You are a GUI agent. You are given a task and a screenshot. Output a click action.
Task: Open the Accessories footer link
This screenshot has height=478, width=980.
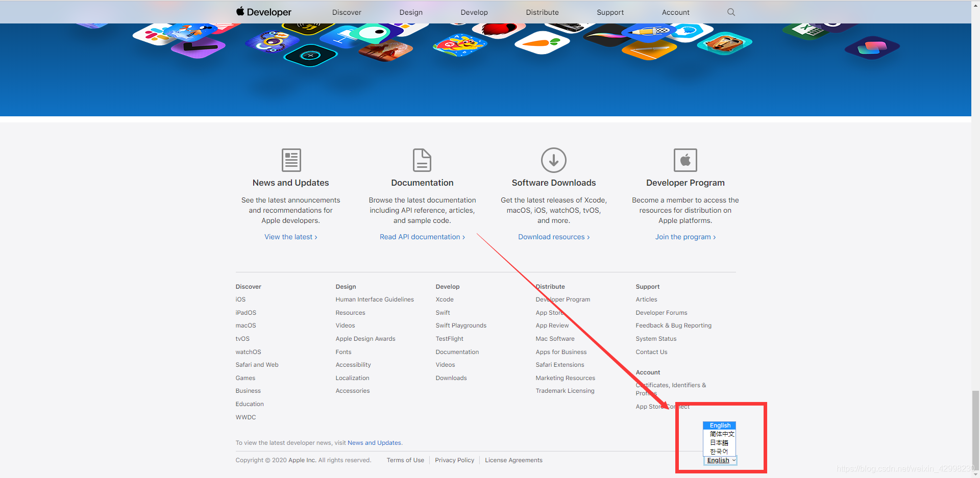click(353, 391)
